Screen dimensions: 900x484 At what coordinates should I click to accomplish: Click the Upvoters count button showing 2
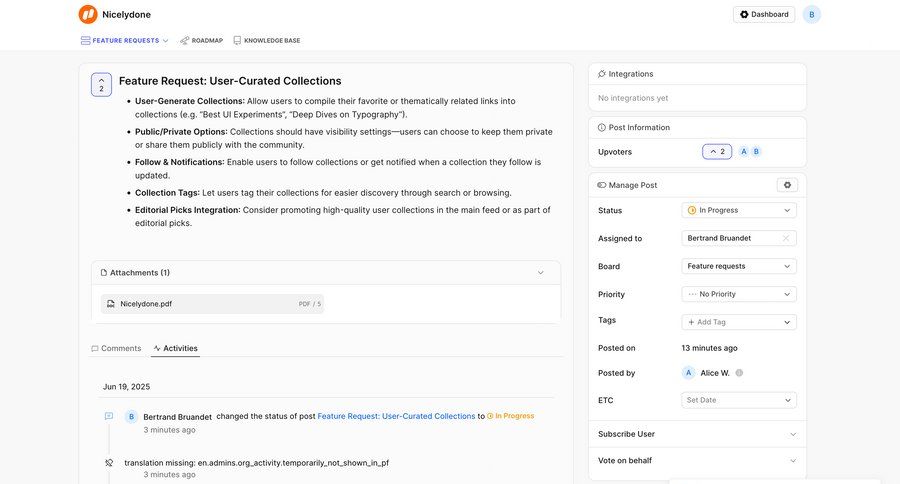tap(717, 152)
